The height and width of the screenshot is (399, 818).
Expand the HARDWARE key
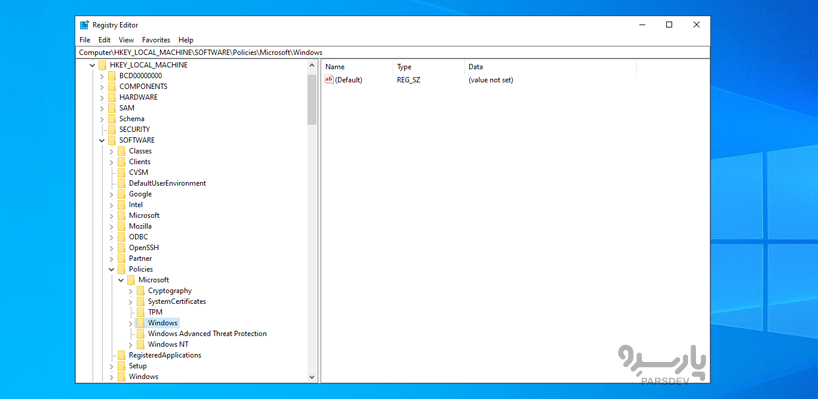[102, 98]
